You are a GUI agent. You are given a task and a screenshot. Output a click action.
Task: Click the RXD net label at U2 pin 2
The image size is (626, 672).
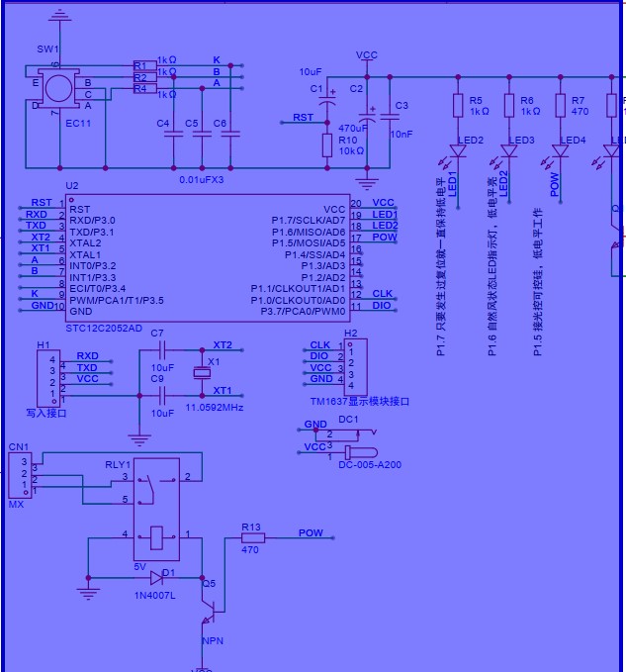coord(37,214)
